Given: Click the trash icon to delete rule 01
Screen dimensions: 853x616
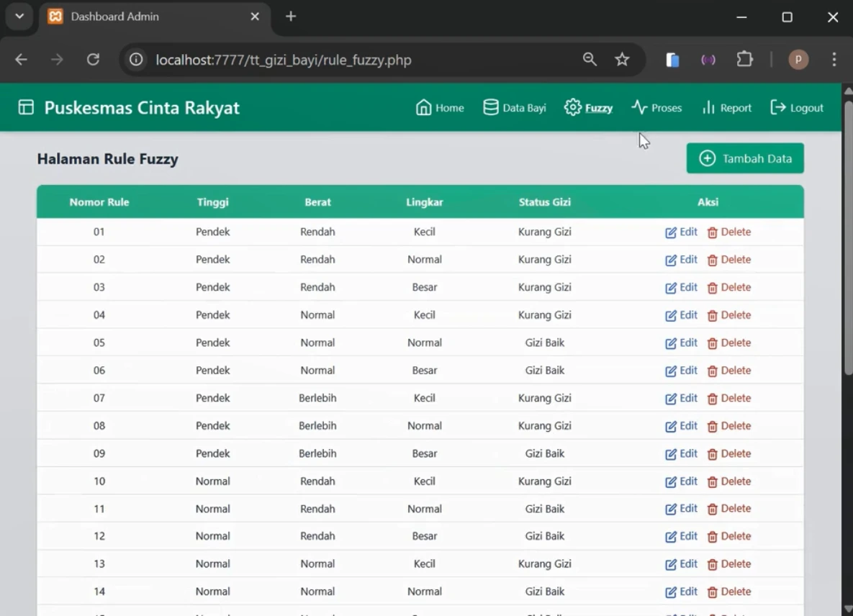Looking at the screenshot, I should tap(711, 232).
